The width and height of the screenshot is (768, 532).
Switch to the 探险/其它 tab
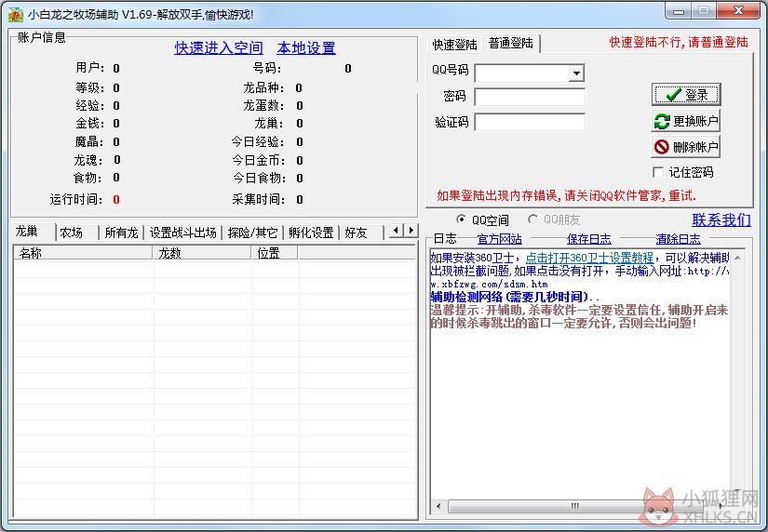pos(252,233)
